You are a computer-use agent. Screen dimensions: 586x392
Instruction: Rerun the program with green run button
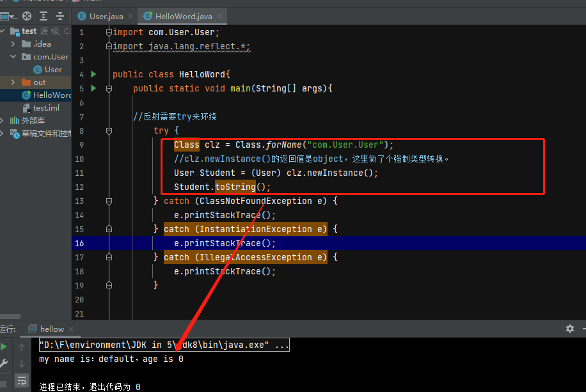pos(4,347)
